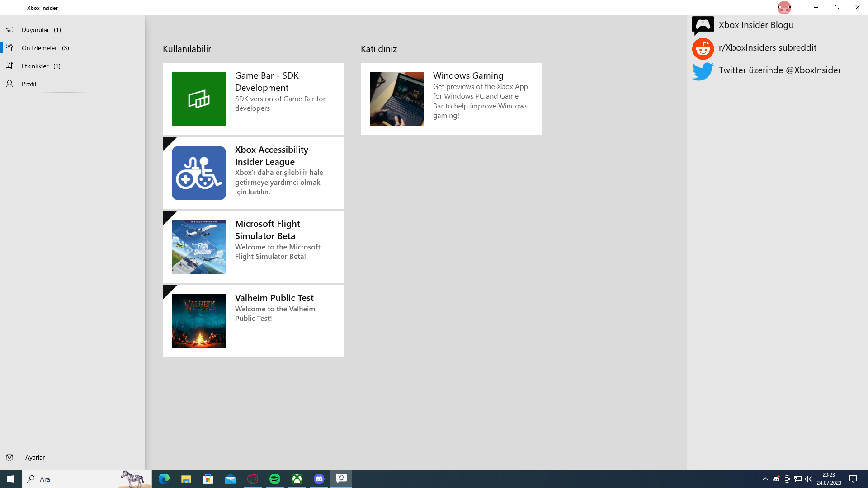Open the Profil sidebar item
This screenshot has height=488, width=868.
pyautogui.click(x=29, y=84)
